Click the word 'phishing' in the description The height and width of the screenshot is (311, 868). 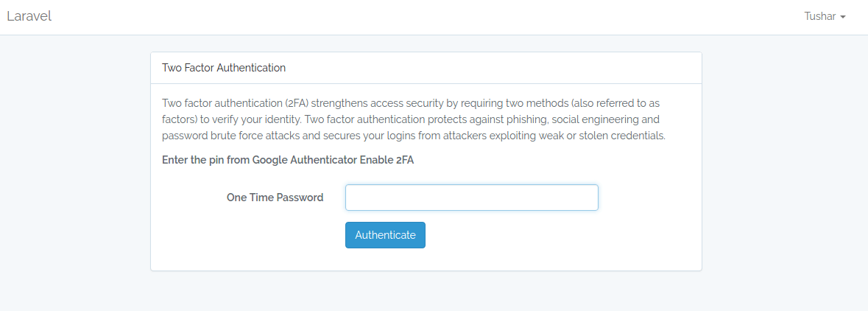pyautogui.click(x=526, y=119)
